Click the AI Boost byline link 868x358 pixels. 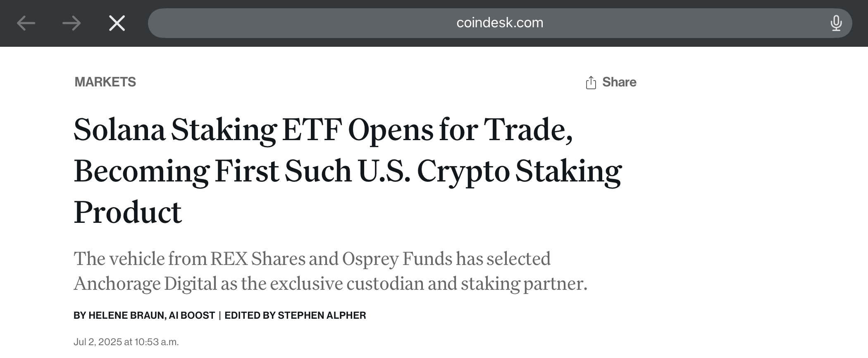tap(192, 315)
